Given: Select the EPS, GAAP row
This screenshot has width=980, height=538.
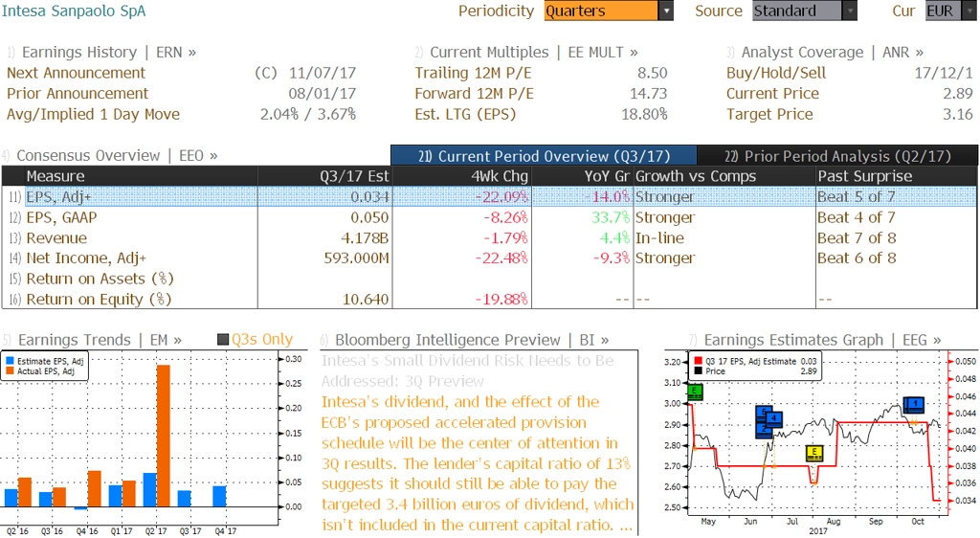Looking at the screenshot, I should (489, 217).
